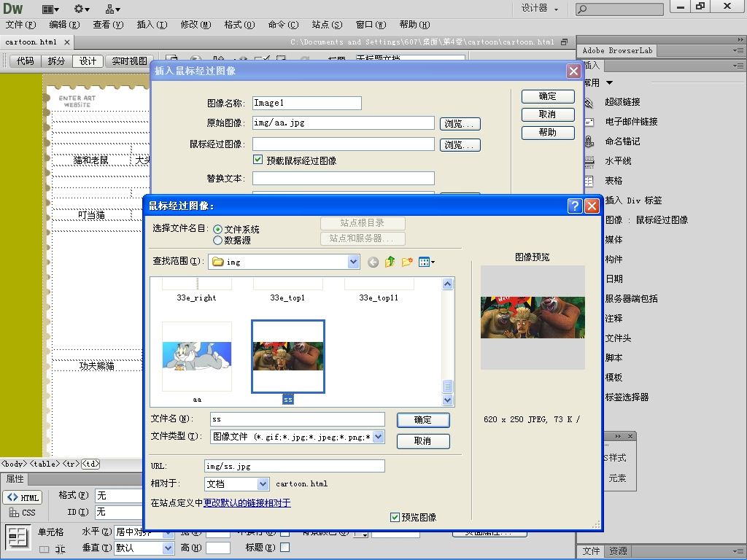This screenshot has width=747, height=560.
Task: Open the 文件 menu
Action: coord(20,25)
